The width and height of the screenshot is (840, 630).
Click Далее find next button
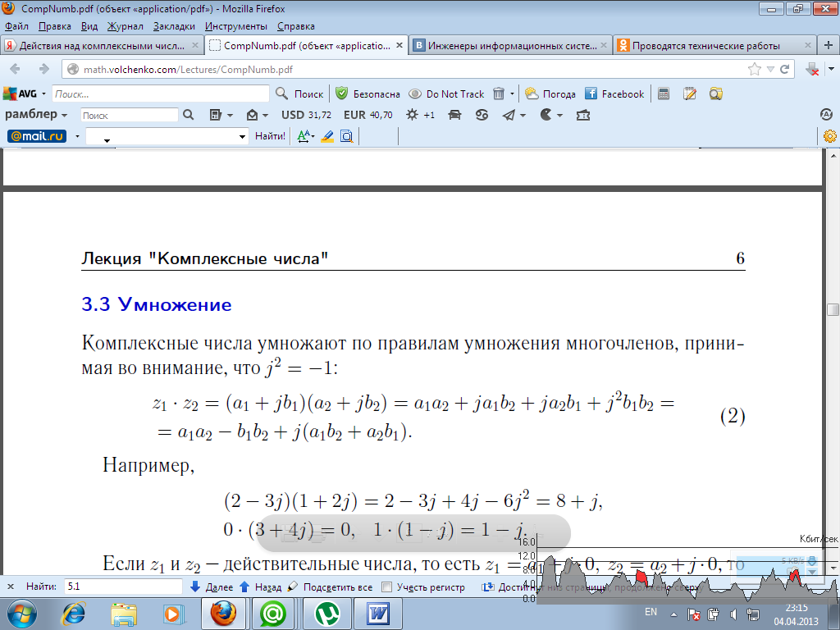click(x=212, y=587)
